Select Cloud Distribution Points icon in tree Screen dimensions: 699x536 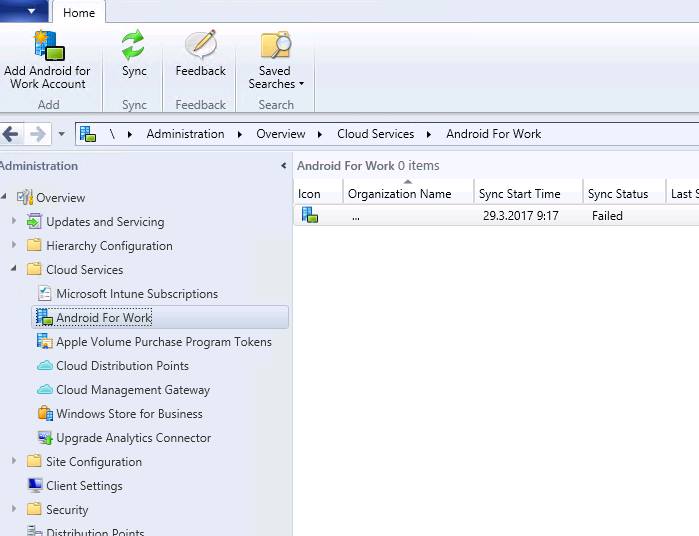(44, 366)
